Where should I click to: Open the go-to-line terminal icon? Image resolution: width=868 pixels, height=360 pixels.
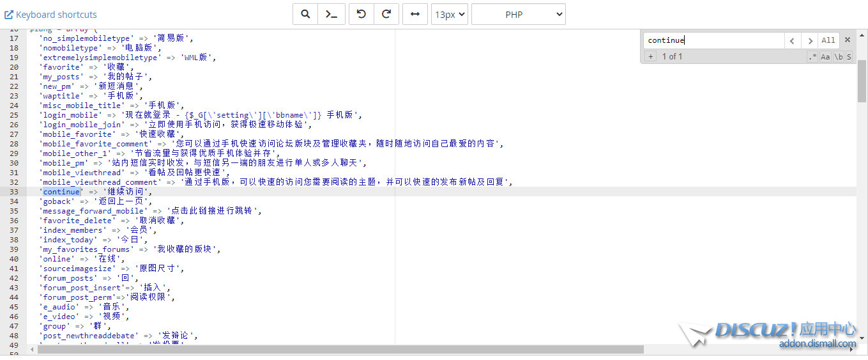point(331,14)
